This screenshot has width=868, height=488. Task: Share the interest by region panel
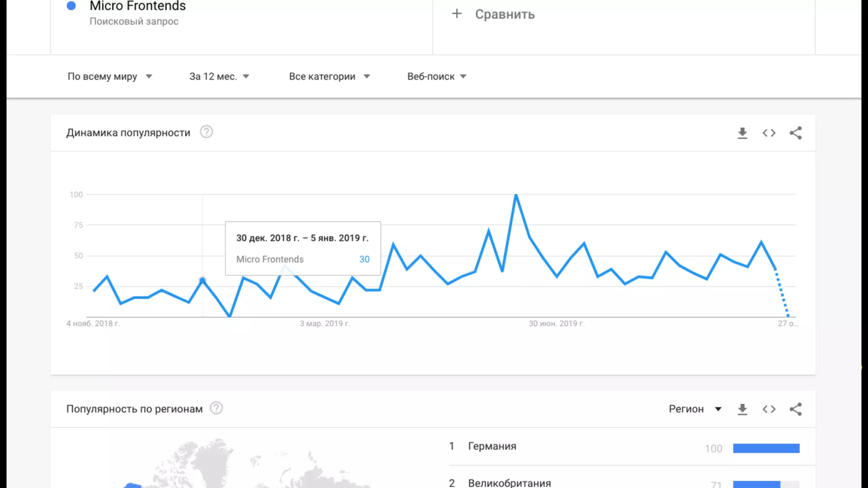[x=796, y=409]
